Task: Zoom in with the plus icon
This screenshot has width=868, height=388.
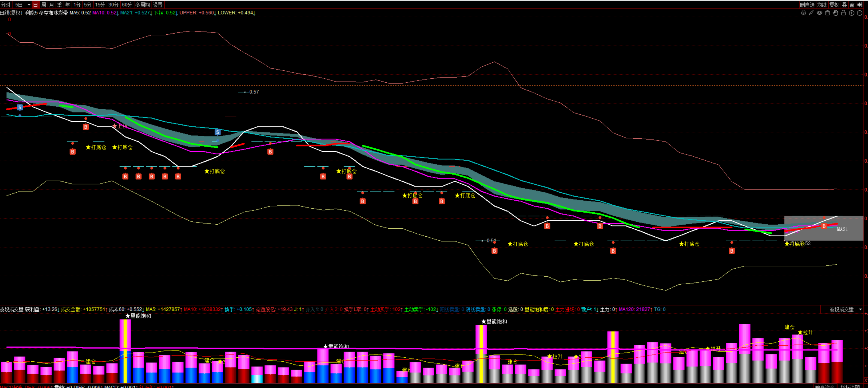Action: (851, 13)
